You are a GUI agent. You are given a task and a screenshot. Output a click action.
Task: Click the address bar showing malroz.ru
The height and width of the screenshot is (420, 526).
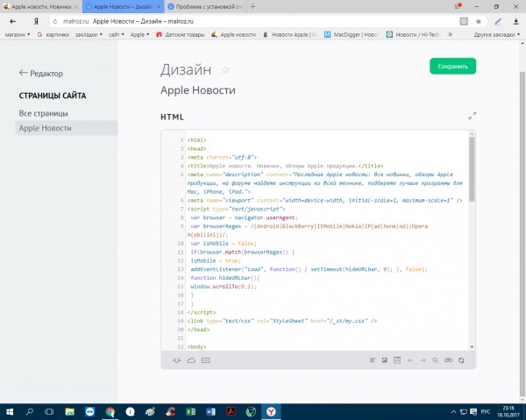[255, 21]
